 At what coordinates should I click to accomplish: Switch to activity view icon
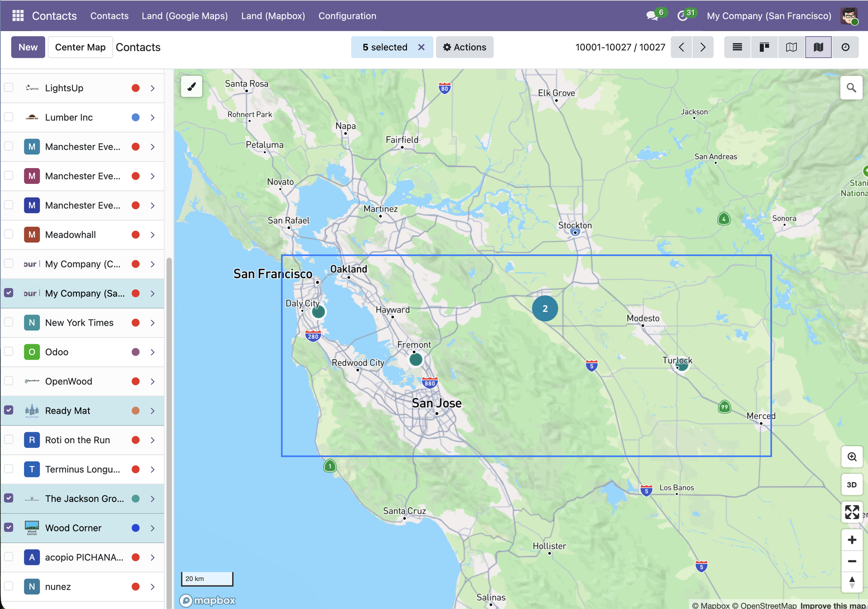[845, 47]
